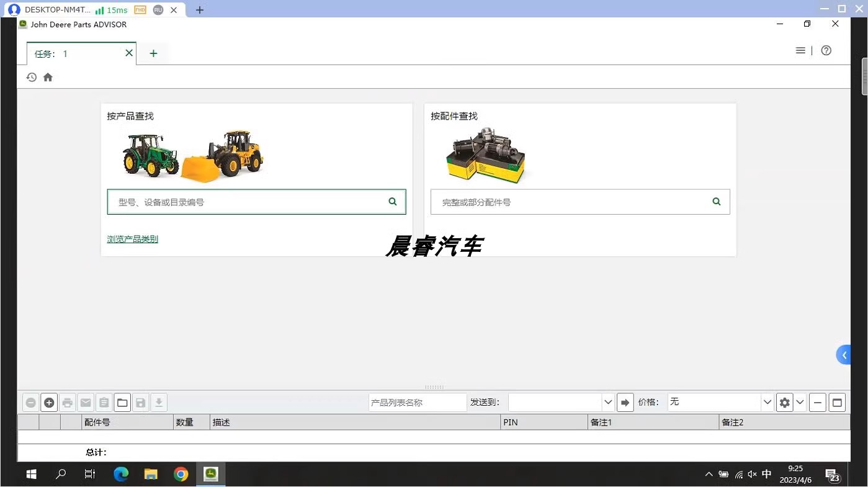
Task: Open the help question mark icon
Action: (x=826, y=51)
